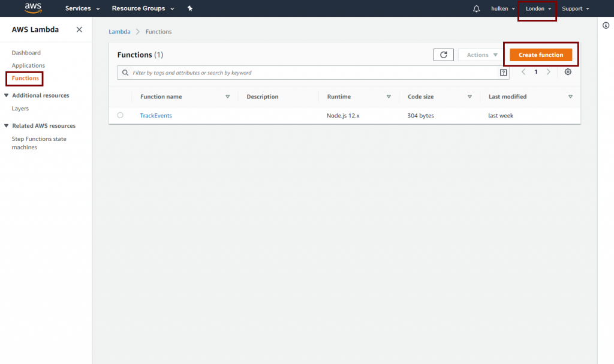
Task: Open the TrackEvents function link
Action: 156,116
